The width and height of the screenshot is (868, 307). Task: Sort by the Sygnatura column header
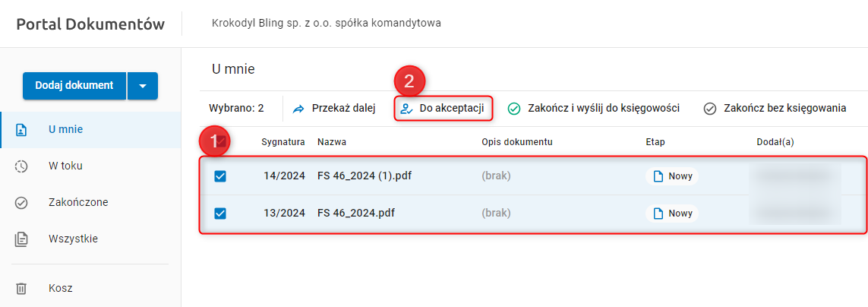[x=283, y=142]
